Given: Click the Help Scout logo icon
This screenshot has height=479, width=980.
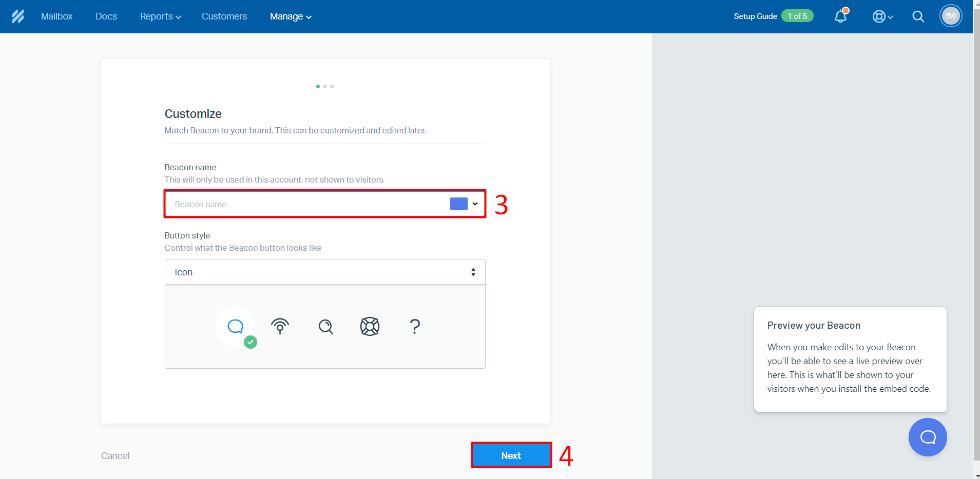Looking at the screenshot, I should click(x=18, y=16).
